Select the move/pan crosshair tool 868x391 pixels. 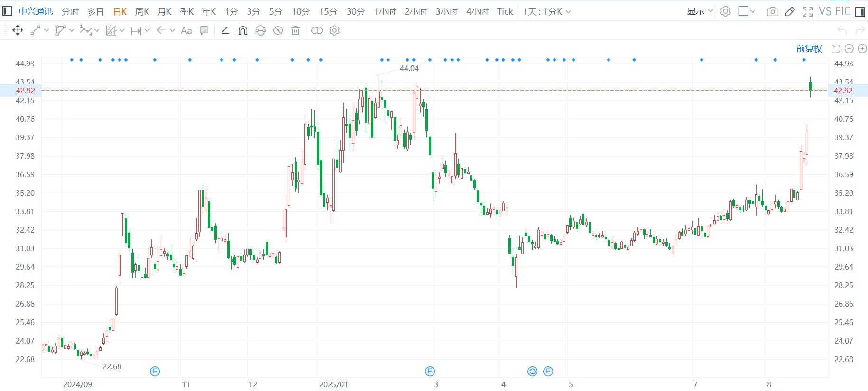pyautogui.click(x=18, y=30)
